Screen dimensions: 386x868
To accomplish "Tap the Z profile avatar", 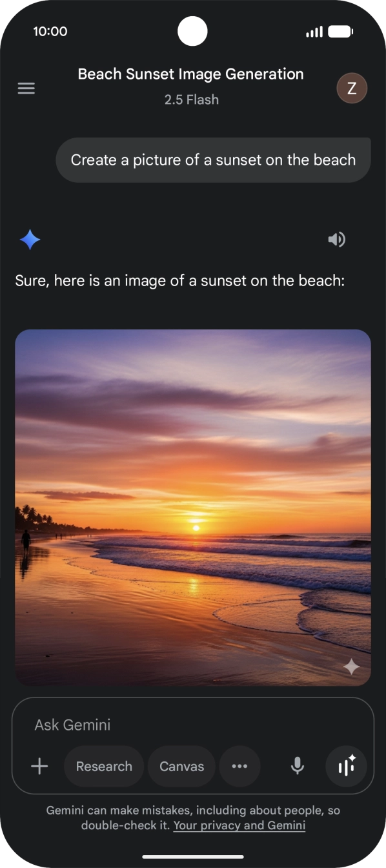I will [352, 88].
